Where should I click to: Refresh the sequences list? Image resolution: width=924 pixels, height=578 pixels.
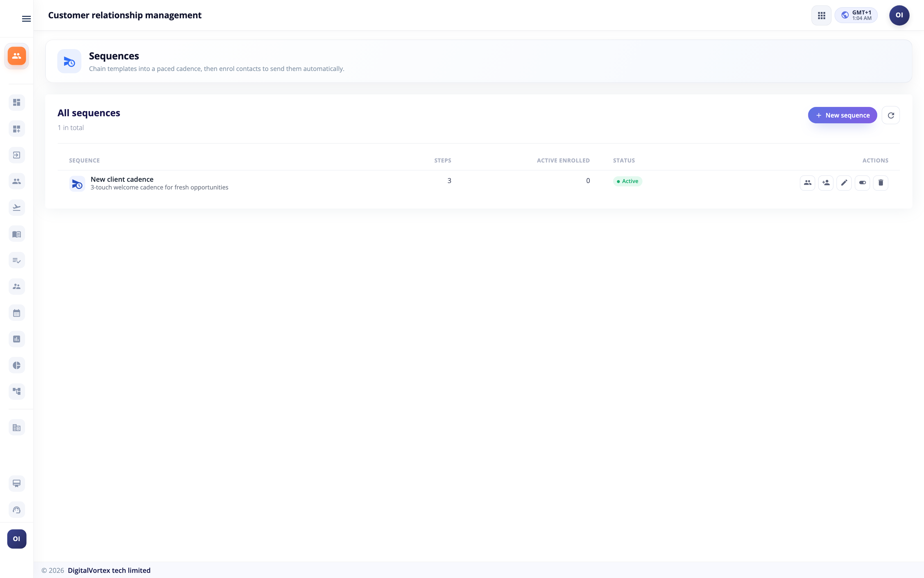(x=891, y=115)
